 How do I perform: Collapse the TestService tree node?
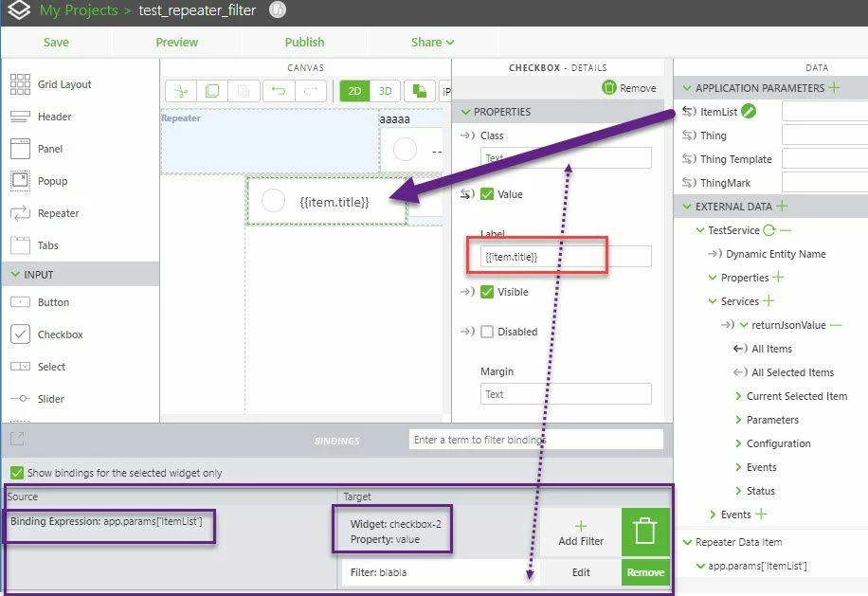coord(699,230)
